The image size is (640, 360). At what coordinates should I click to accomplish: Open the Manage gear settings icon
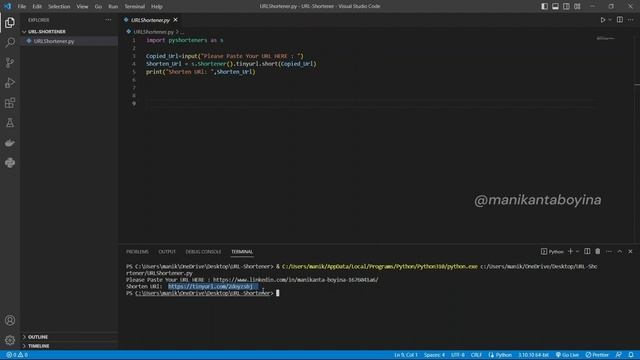(10, 340)
